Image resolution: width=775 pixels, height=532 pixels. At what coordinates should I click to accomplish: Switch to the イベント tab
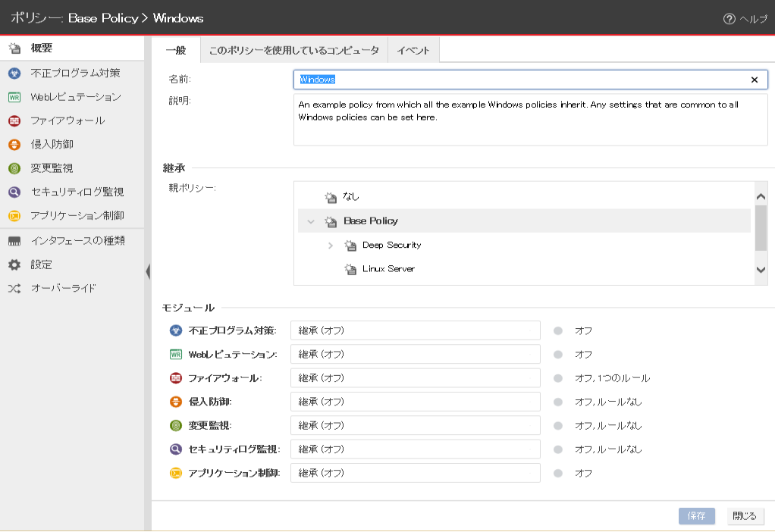coord(413,51)
